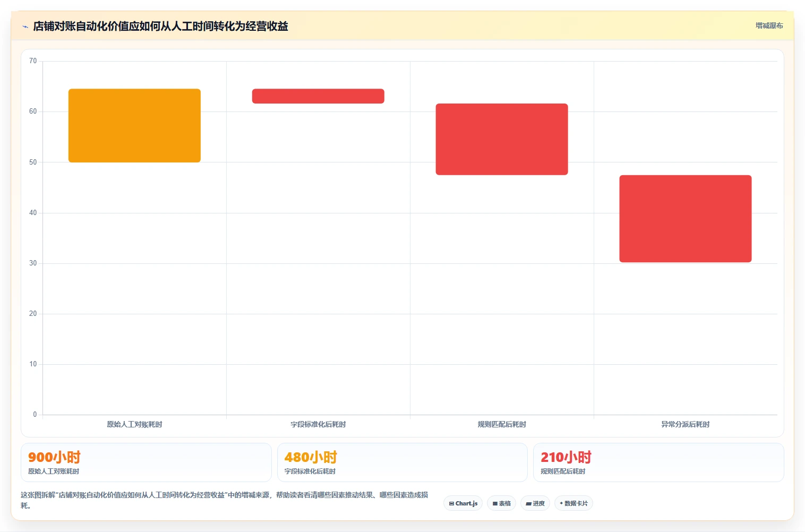Click y-axis value 70
The width and height of the screenshot is (805, 532).
click(33, 61)
